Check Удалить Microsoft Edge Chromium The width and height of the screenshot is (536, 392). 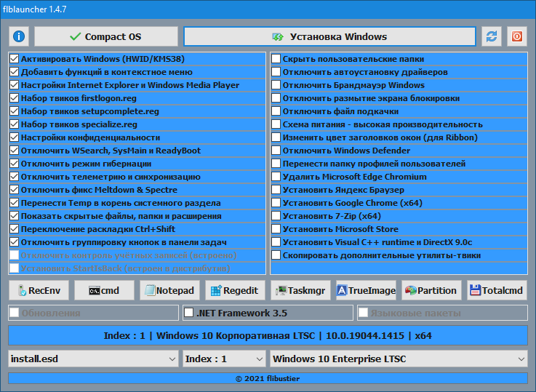[x=276, y=177]
